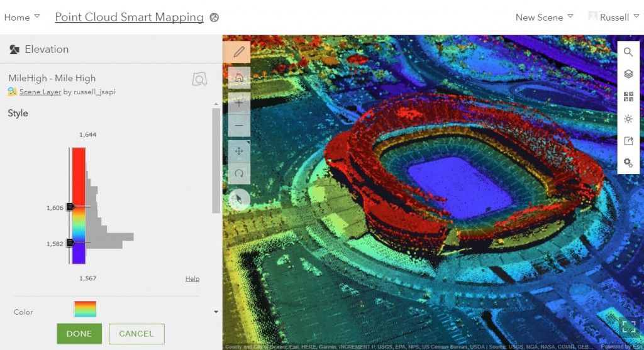Open the Russell account menu

click(614, 17)
